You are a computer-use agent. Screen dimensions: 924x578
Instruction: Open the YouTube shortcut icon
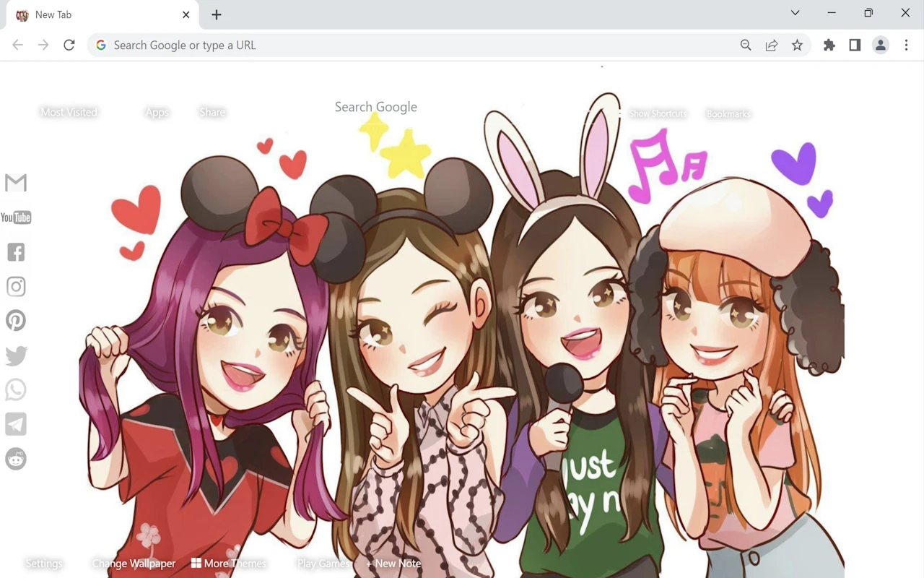click(16, 217)
